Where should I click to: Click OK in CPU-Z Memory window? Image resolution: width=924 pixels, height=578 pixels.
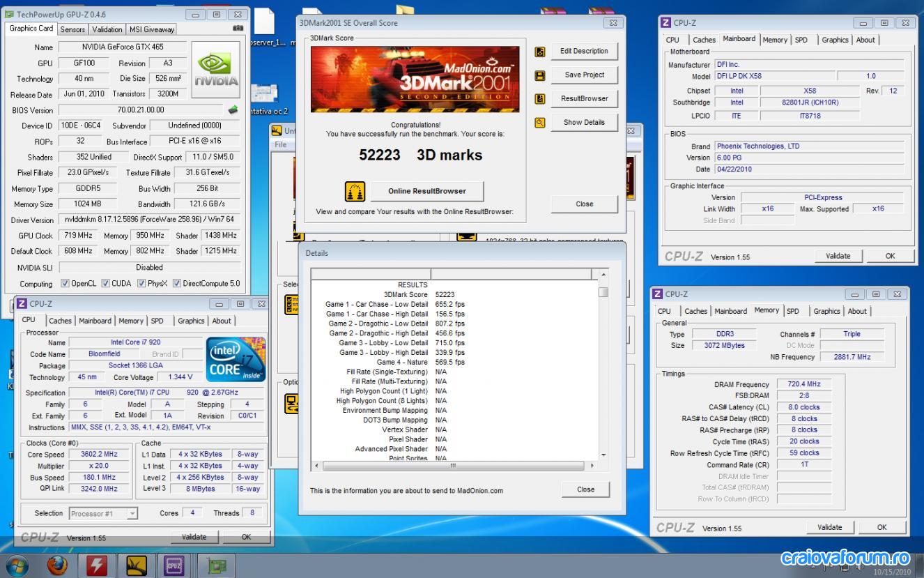click(x=881, y=527)
